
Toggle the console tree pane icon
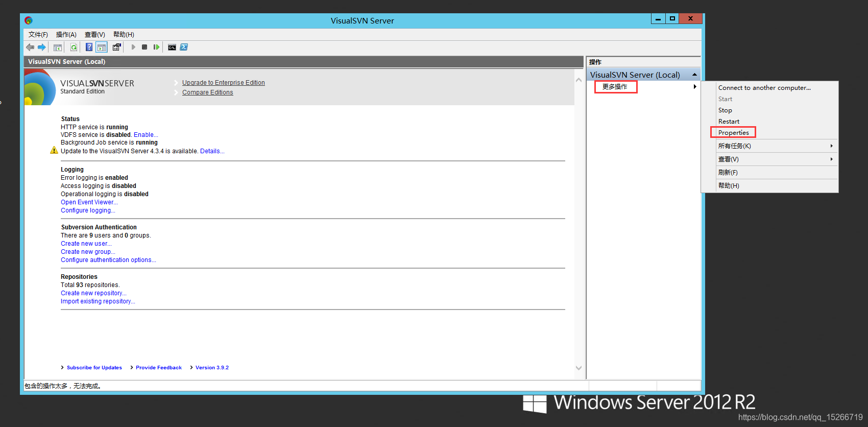pos(58,47)
